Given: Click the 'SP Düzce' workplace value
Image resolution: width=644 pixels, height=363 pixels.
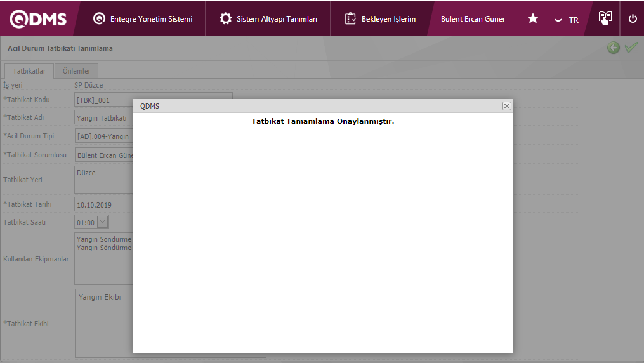Looking at the screenshot, I should (89, 85).
